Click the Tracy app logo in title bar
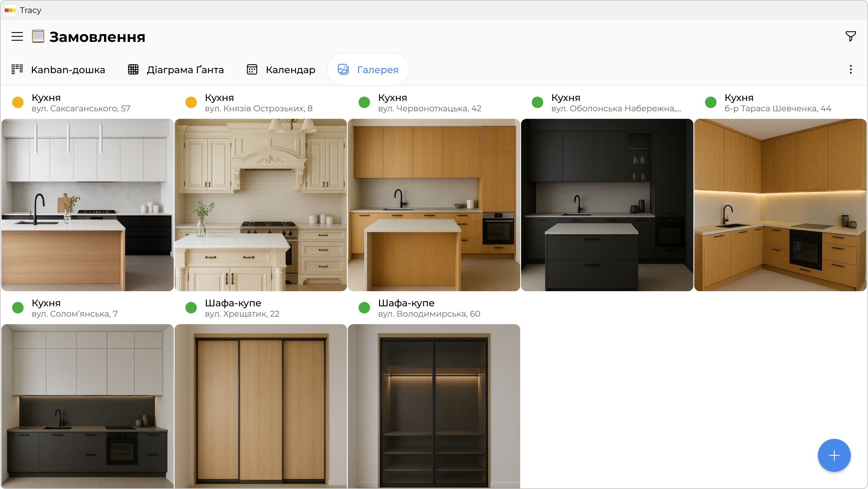 (x=10, y=10)
